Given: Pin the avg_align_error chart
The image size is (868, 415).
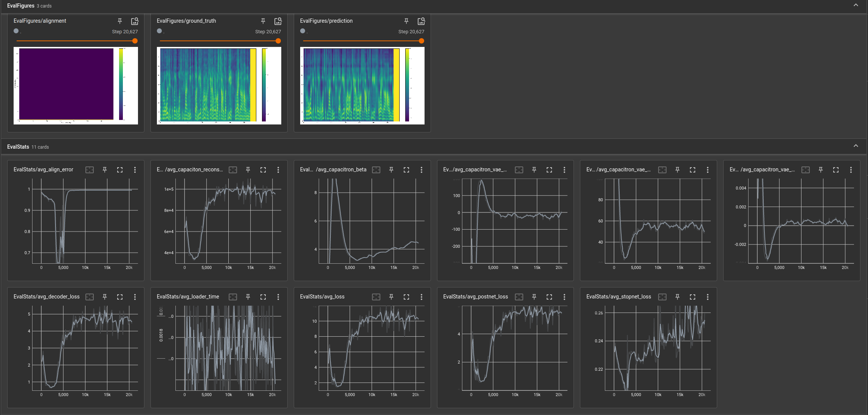Looking at the screenshot, I should [105, 170].
